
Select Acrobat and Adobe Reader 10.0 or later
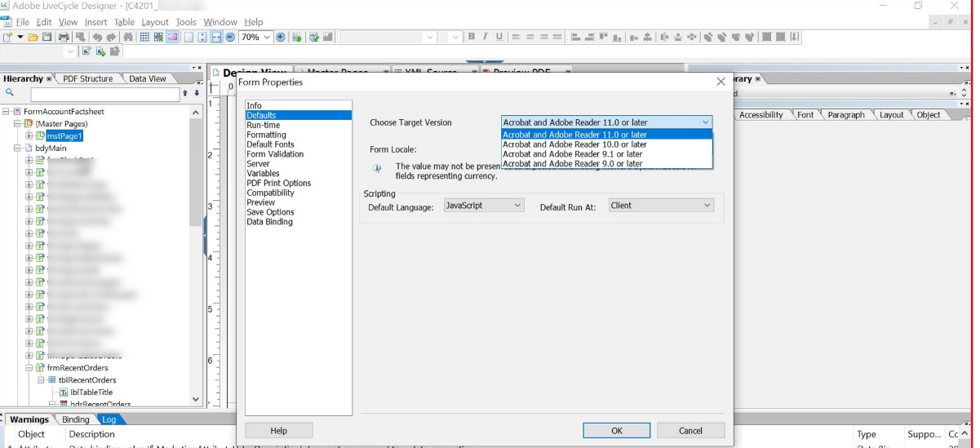[x=607, y=144]
